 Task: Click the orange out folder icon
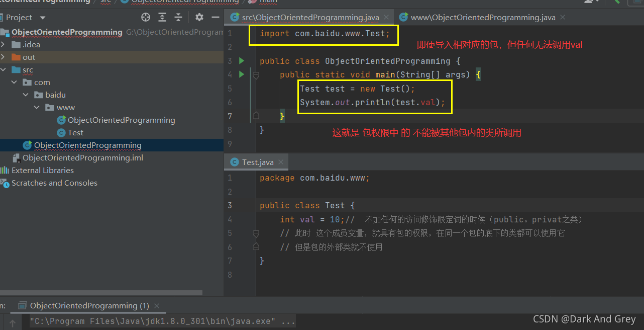(x=16, y=57)
